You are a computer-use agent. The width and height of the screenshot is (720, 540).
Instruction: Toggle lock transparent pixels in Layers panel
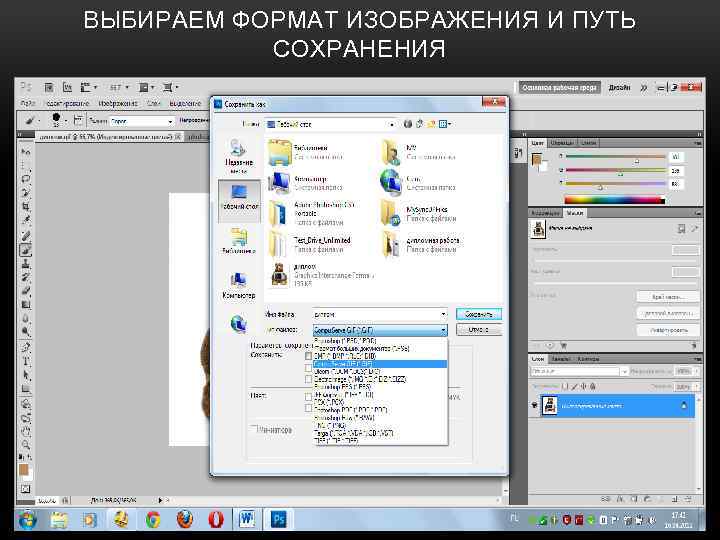(566, 386)
